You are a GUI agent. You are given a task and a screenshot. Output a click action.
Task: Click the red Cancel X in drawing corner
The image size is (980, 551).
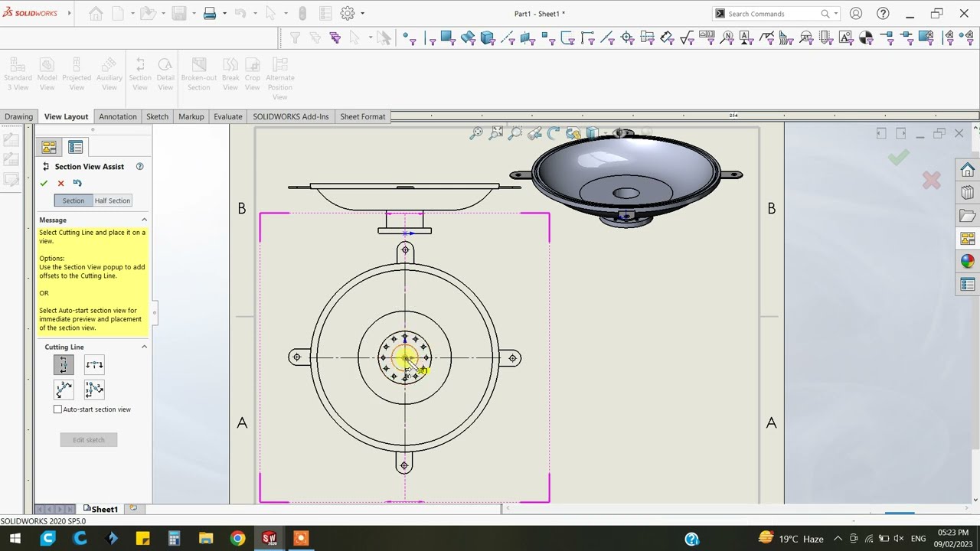point(931,180)
